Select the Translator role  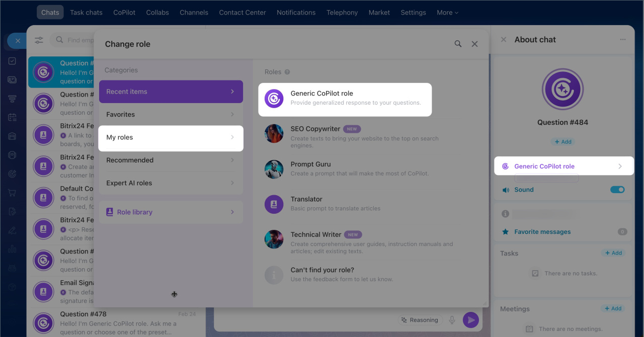(x=306, y=200)
